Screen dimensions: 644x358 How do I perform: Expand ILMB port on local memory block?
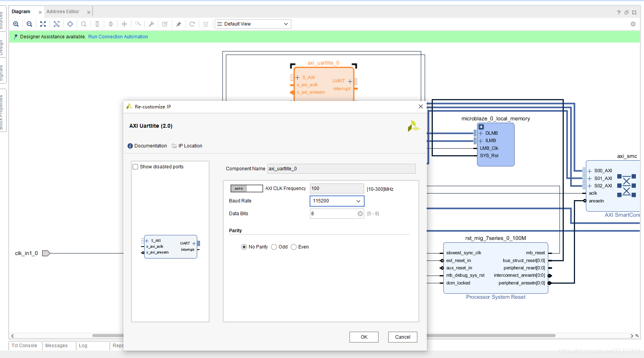[481, 141]
